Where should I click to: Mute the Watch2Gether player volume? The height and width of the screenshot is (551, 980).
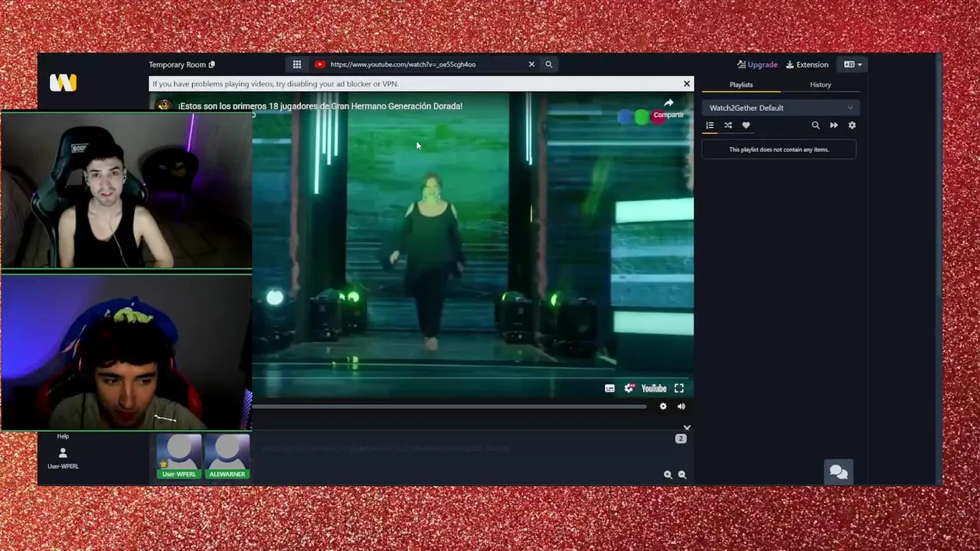click(x=681, y=406)
